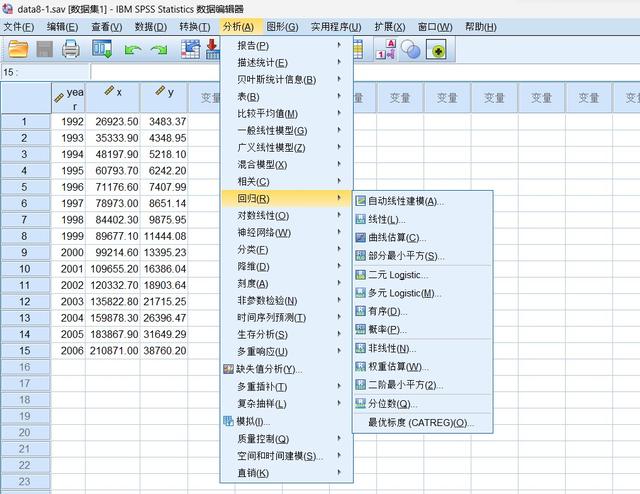Select cell value 38760.20
640x494 pixels.
pos(164,351)
